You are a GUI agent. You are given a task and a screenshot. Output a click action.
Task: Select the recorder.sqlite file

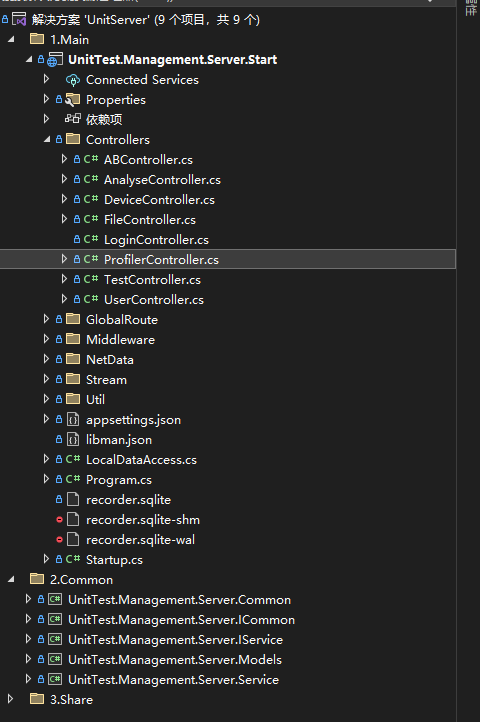tap(128, 500)
